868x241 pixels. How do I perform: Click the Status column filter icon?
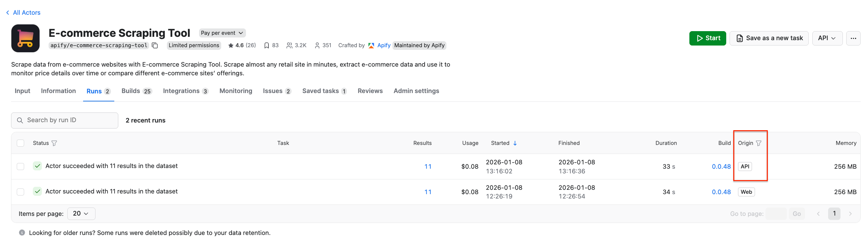pos(54,143)
